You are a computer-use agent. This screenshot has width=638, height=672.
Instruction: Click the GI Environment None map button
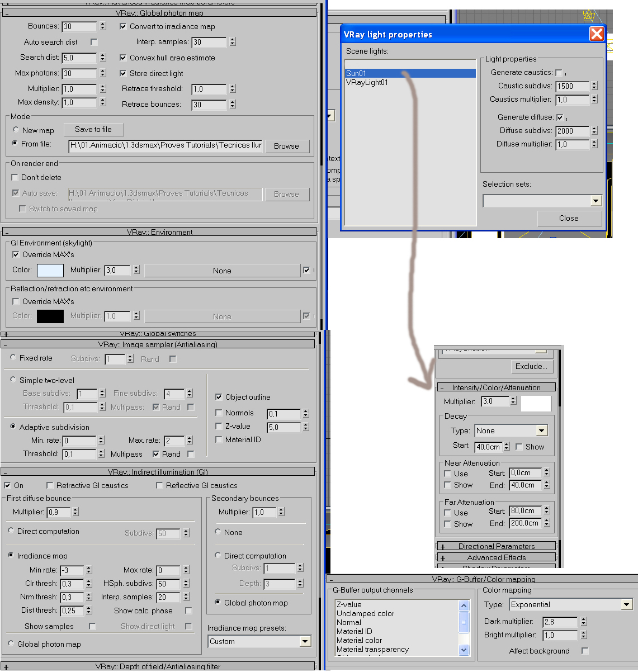pyautogui.click(x=222, y=271)
